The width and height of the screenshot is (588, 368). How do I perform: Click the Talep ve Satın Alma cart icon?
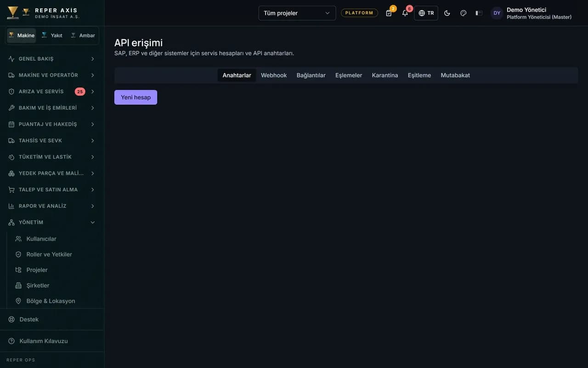(11, 190)
